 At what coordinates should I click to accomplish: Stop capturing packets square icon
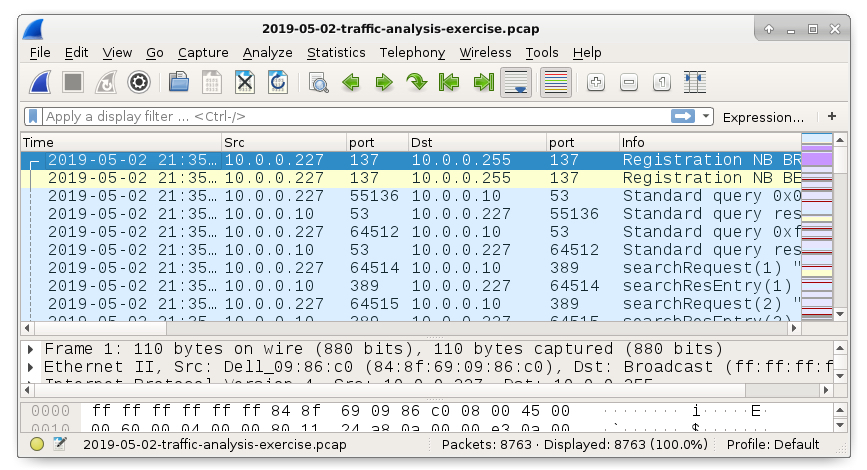(73, 83)
